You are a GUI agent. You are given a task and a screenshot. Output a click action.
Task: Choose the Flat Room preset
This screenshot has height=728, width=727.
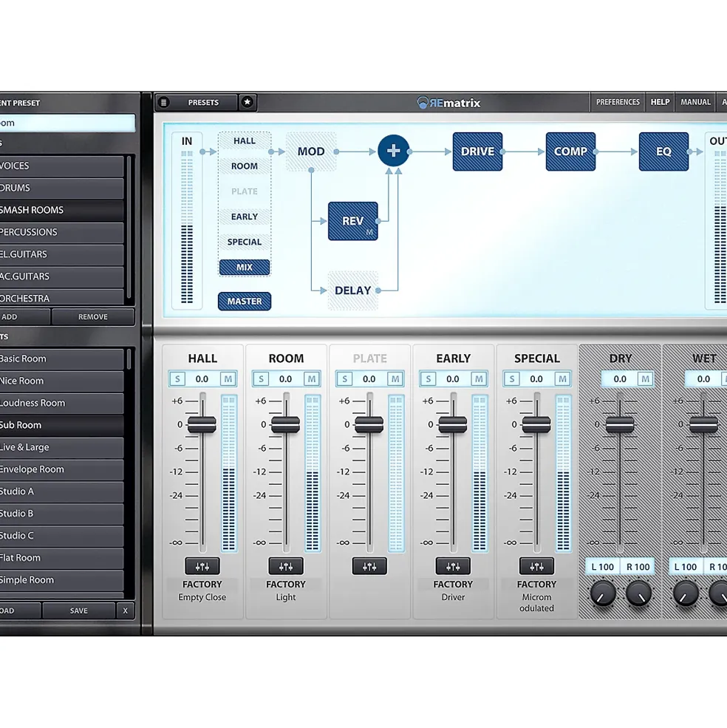click(x=61, y=557)
